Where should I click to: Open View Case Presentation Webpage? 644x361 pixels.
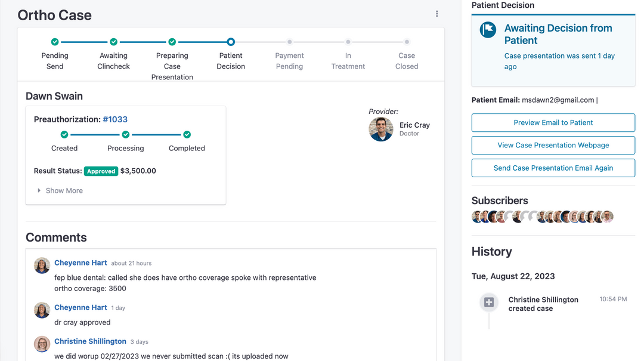point(553,145)
